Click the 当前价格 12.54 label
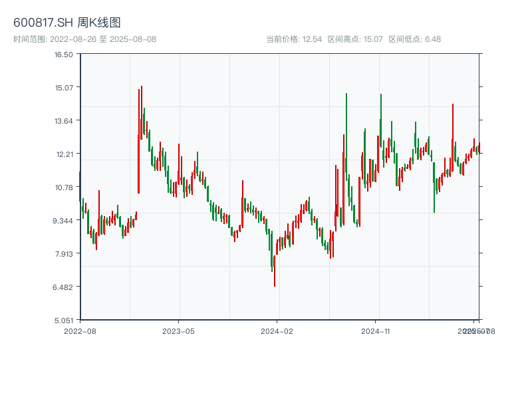 294,39
